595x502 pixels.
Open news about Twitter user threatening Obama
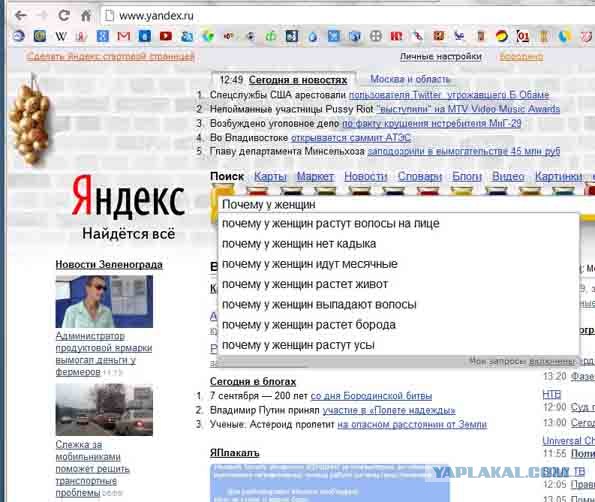pos(449,95)
